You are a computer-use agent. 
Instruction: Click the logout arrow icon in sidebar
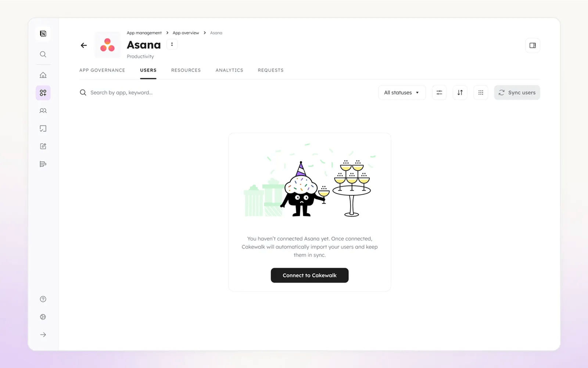(x=43, y=335)
